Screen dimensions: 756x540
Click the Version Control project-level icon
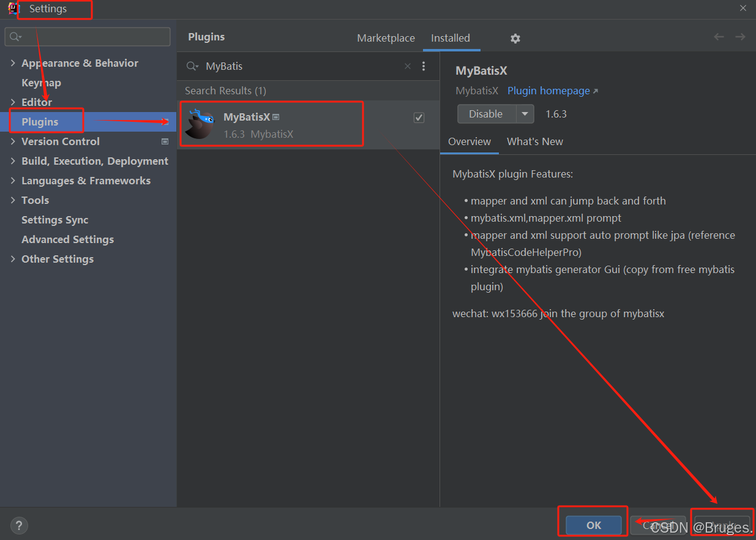(x=165, y=141)
